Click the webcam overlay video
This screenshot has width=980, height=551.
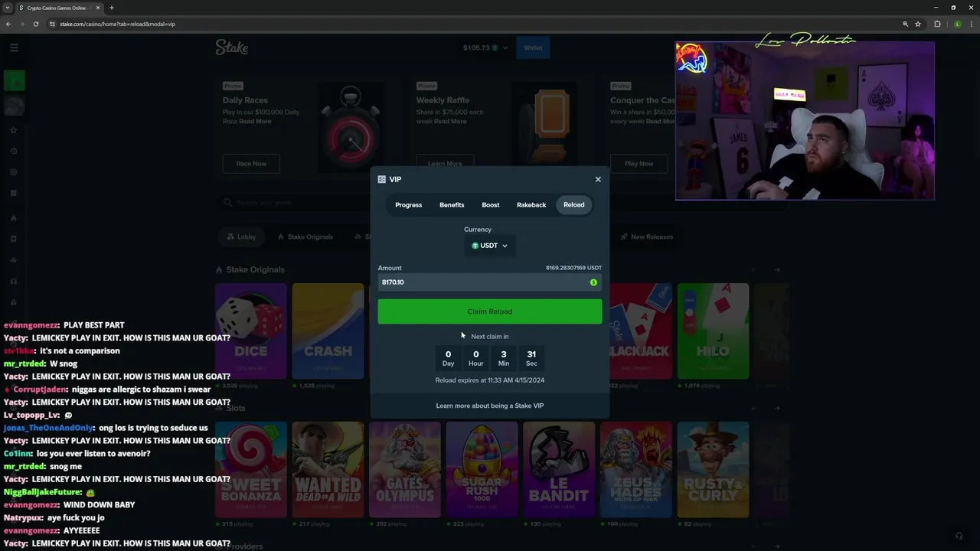805,121
